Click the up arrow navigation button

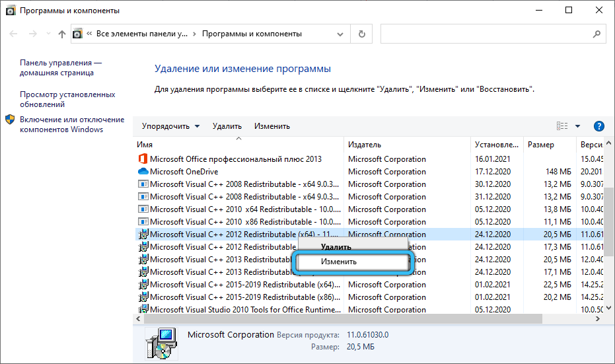pyautogui.click(x=62, y=34)
